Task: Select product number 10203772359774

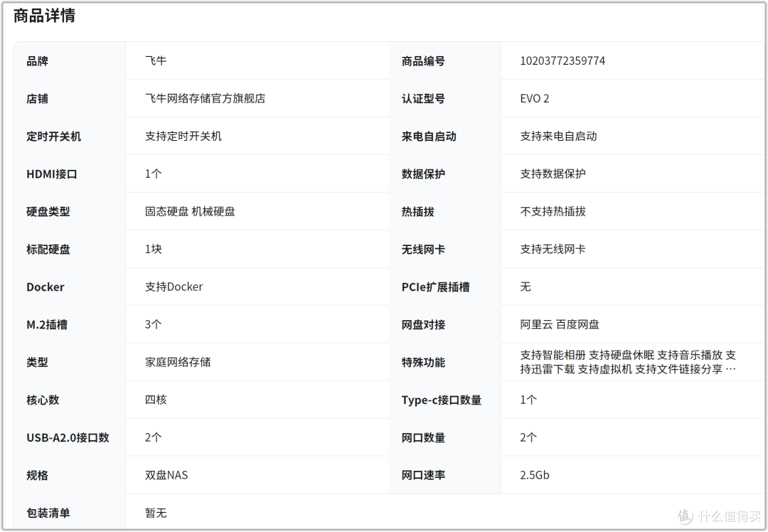Action: (x=562, y=60)
